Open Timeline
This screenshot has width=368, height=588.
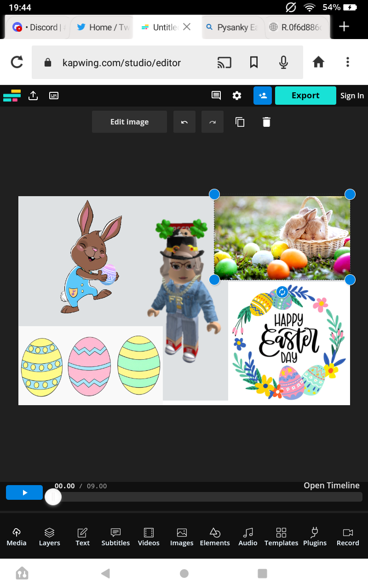(x=332, y=486)
